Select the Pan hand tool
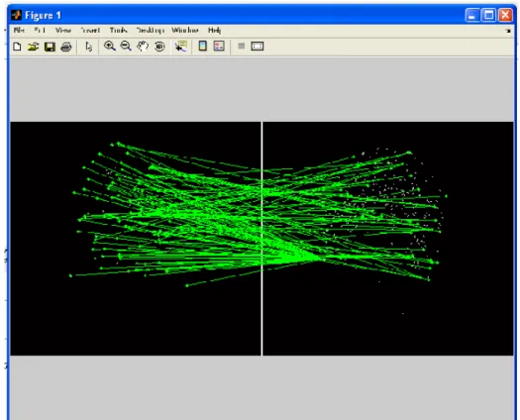This screenshot has width=520, height=420. (x=143, y=47)
